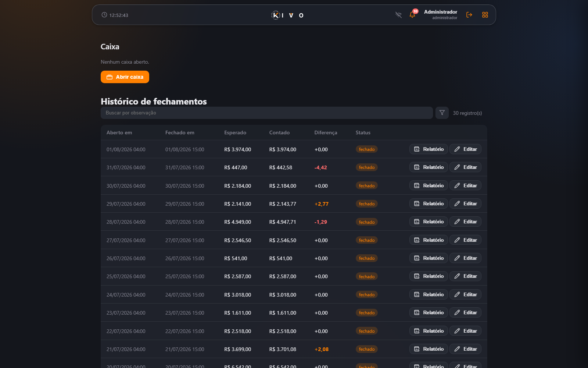588x368 pixels.
Task: Click Editar on the 22/07/2026 row
Action: click(465, 331)
